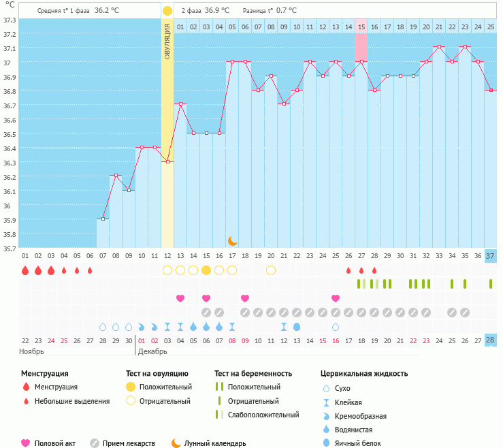
Task: Click the menstruation drop on cycle day 01
Action: coord(25,270)
